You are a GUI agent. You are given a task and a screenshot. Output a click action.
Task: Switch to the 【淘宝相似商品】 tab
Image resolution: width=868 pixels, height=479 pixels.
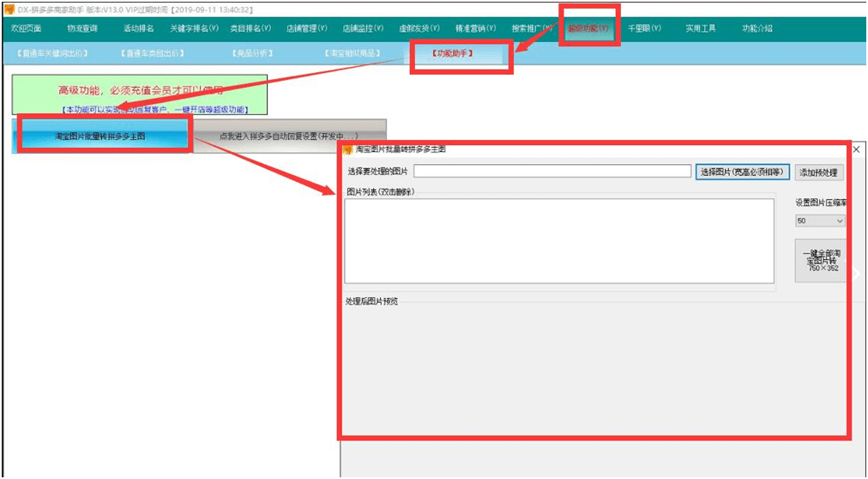click(x=352, y=54)
